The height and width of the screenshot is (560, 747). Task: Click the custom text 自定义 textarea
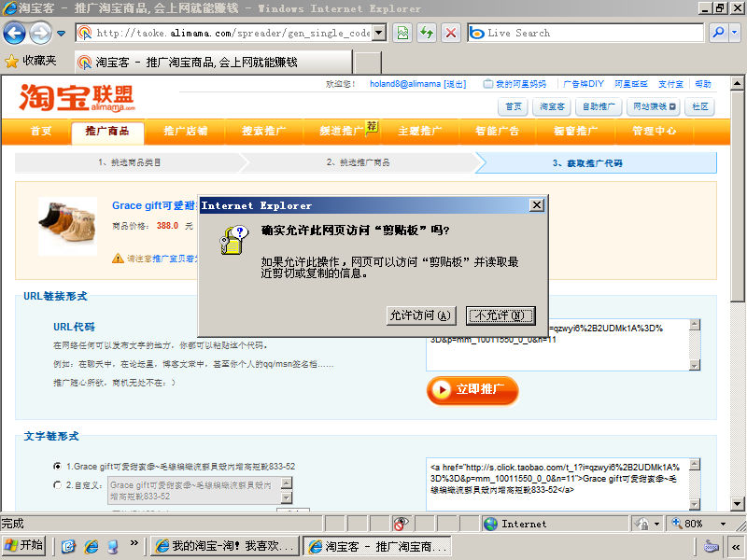(x=195, y=491)
